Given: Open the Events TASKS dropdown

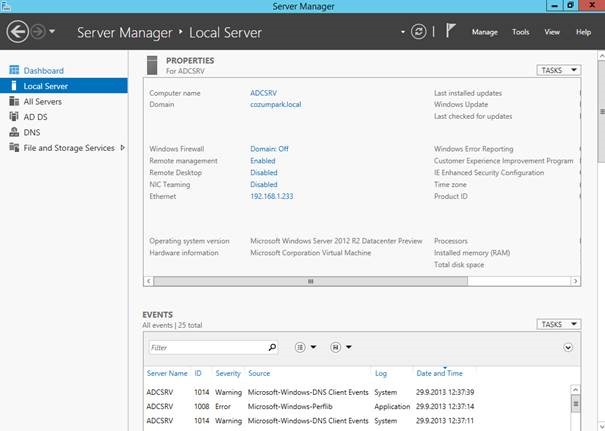Looking at the screenshot, I should point(558,324).
